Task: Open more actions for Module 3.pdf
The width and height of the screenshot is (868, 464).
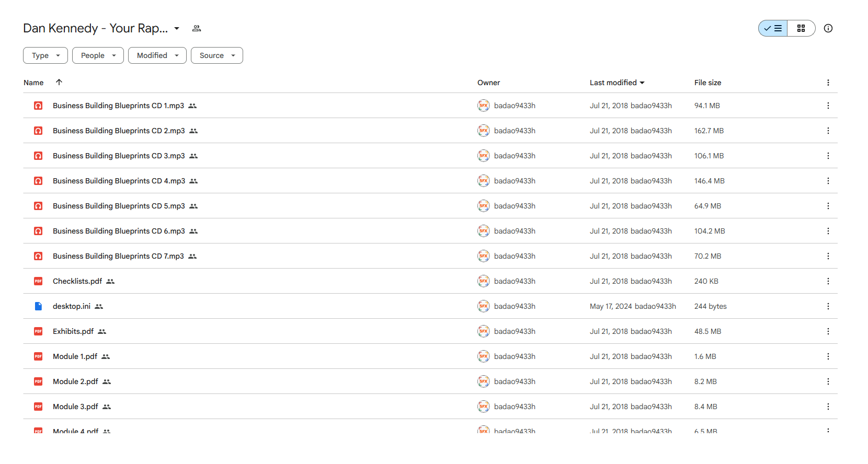Action: [x=828, y=407]
